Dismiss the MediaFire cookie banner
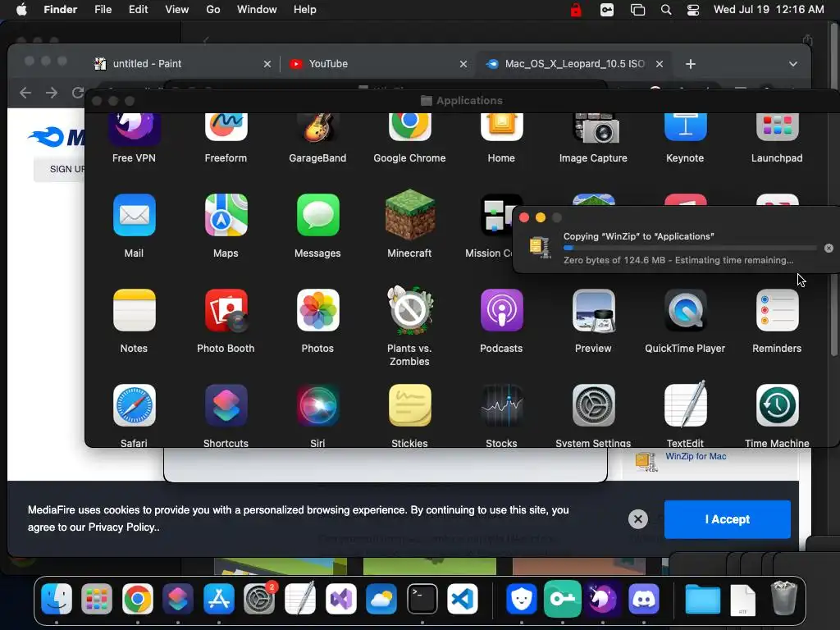The image size is (840, 630). coord(637,519)
